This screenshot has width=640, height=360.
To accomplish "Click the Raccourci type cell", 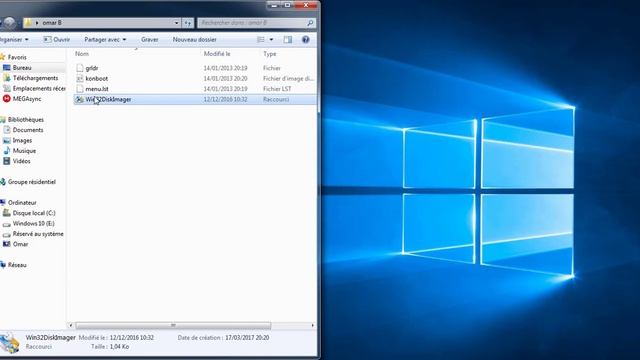I will point(276,99).
